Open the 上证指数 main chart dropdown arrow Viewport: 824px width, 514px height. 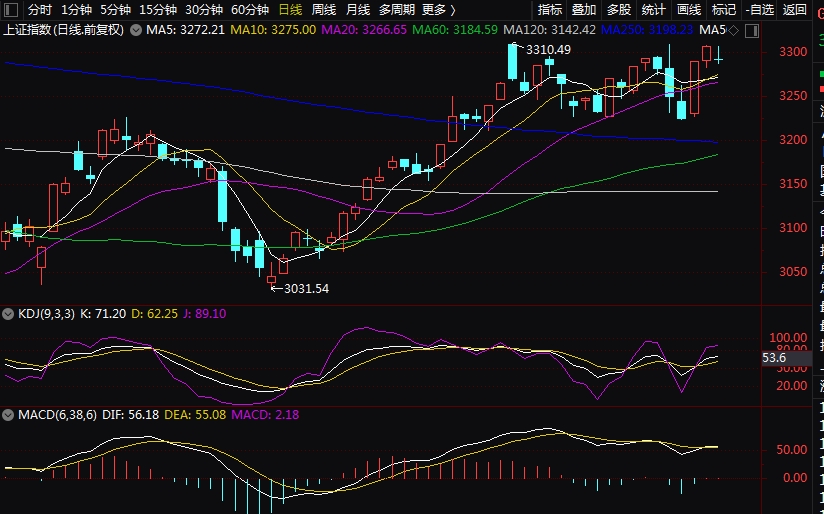pyautogui.click(x=134, y=30)
